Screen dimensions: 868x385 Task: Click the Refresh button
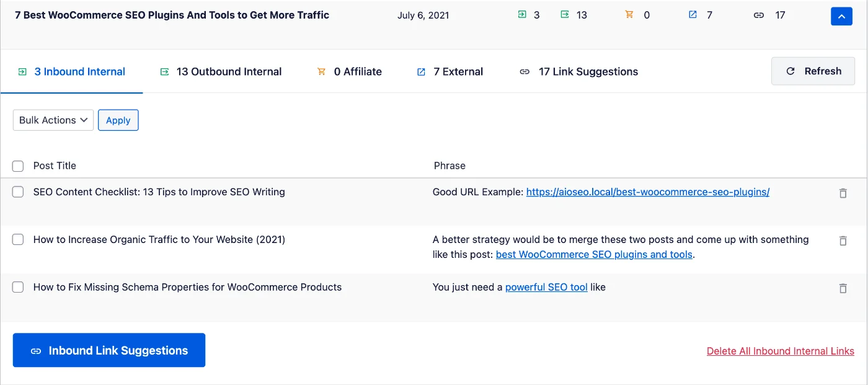tap(813, 71)
